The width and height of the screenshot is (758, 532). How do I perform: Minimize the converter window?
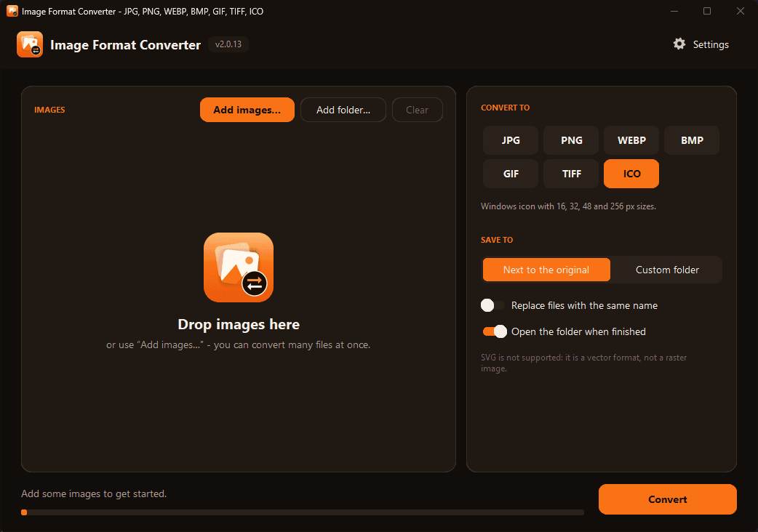(674, 11)
